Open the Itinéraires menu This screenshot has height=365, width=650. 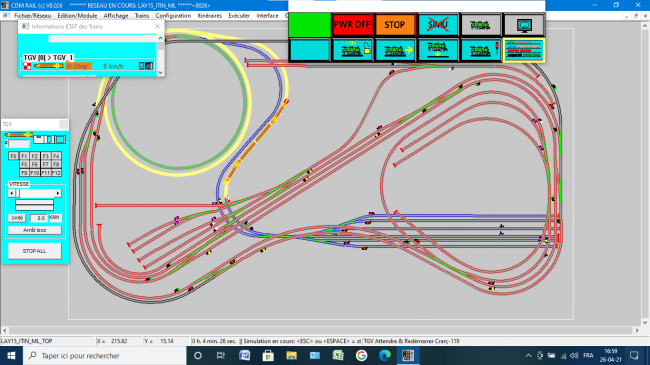pos(210,15)
